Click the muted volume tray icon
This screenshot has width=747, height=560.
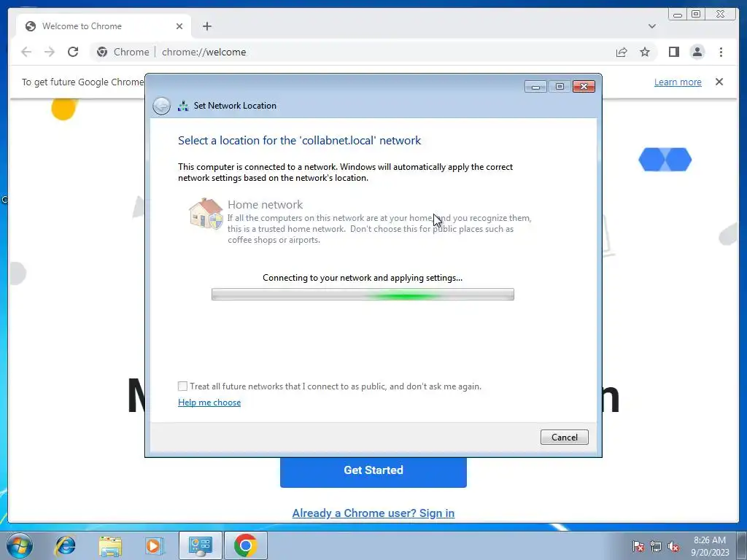[673, 546]
